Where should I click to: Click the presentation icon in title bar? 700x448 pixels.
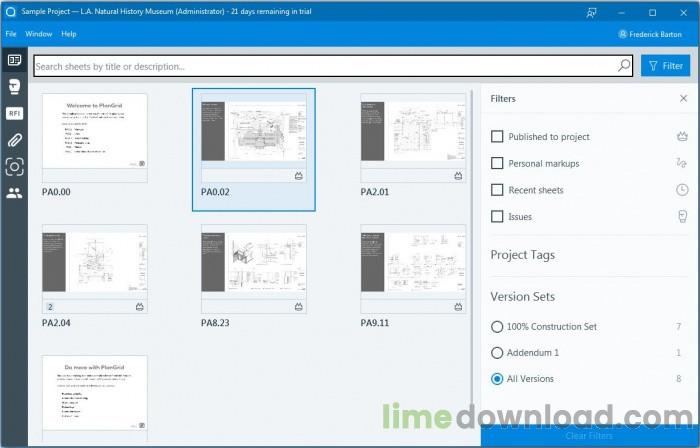pyautogui.click(x=592, y=12)
